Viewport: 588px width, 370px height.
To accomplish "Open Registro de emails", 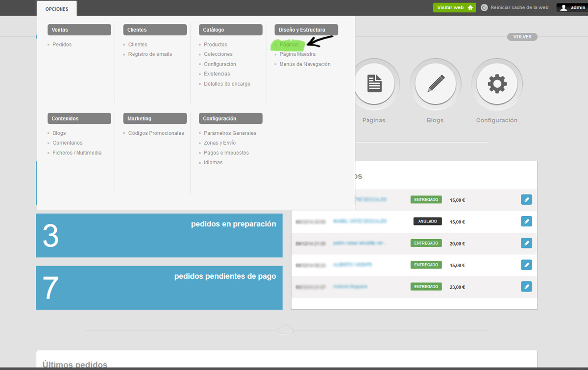I will pyautogui.click(x=150, y=54).
